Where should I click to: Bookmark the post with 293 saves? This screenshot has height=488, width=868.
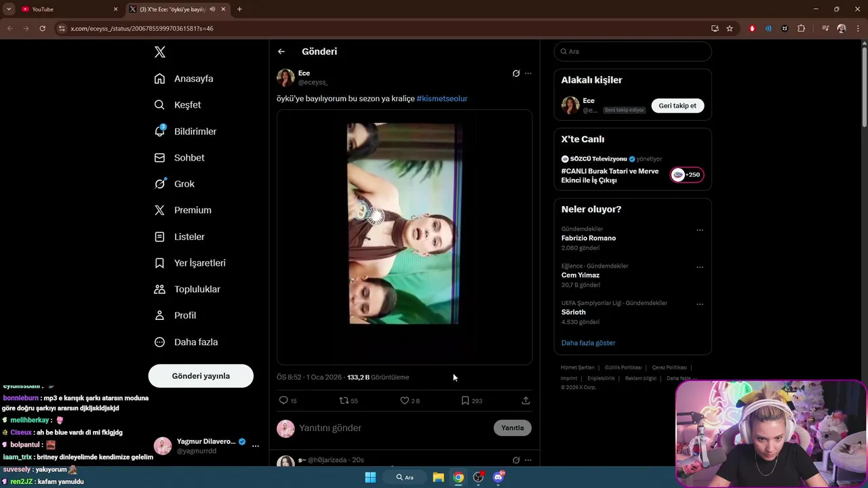click(x=465, y=401)
